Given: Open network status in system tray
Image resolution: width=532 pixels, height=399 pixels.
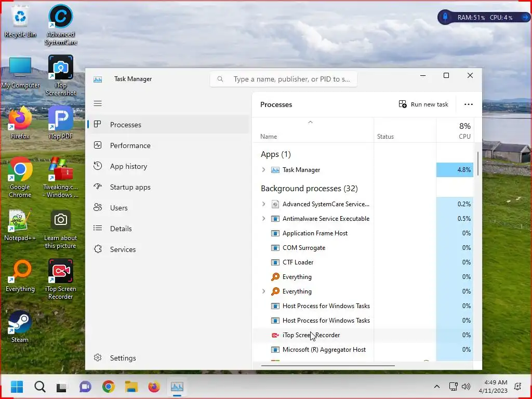Looking at the screenshot, I should [x=453, y=387].
